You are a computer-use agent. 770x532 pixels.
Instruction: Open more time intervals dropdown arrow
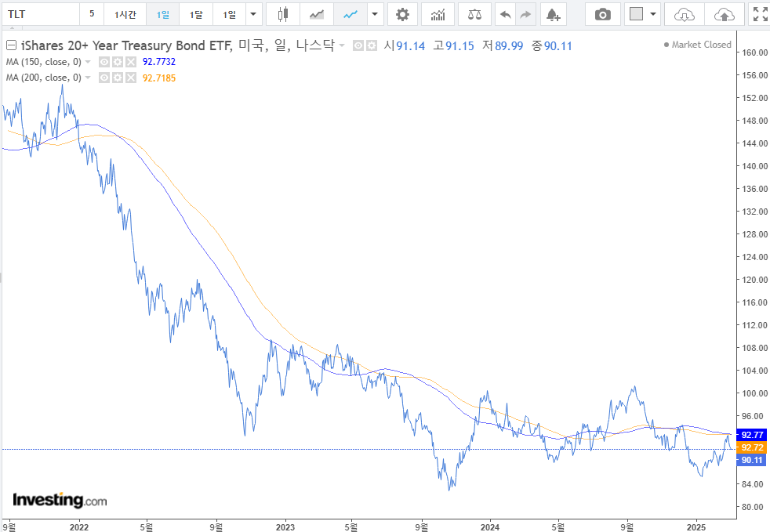(x=253, y=14)
